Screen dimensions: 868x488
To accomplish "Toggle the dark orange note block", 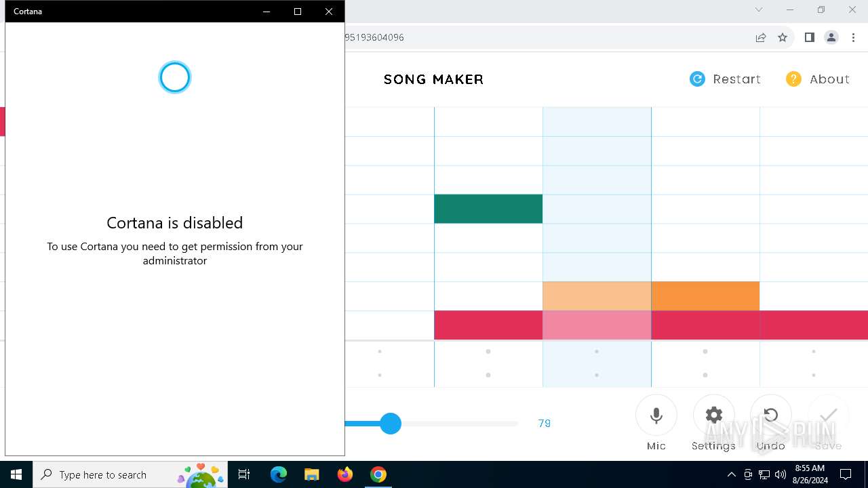I will pos(705,296).
